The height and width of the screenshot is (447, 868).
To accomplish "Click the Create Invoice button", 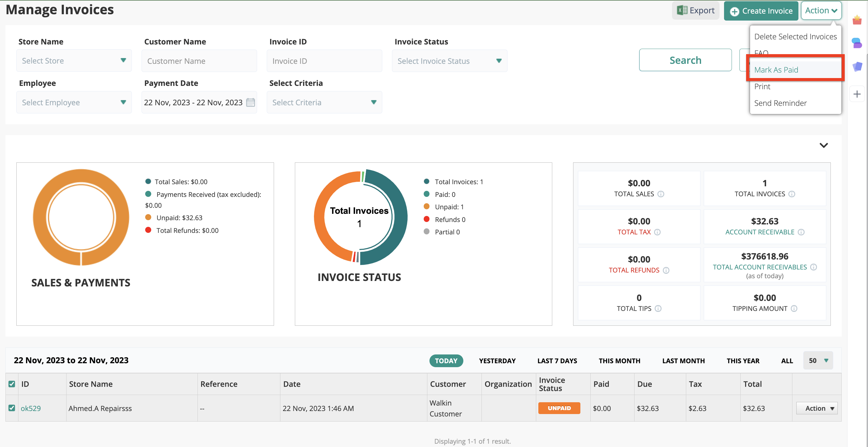I will [761, 11].
